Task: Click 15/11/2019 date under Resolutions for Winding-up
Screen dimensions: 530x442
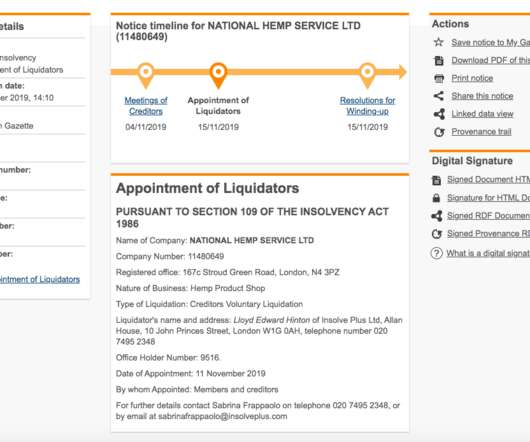Action: click(x=367, y=127)
